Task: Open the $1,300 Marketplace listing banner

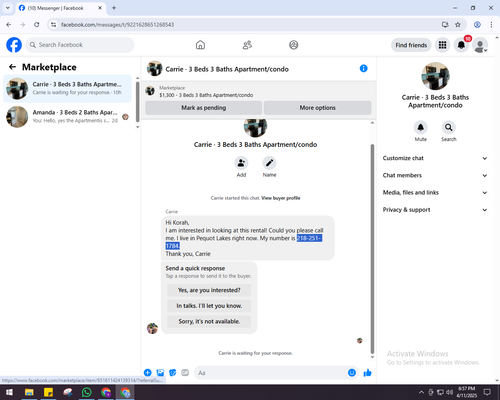Action: [258, 91]
